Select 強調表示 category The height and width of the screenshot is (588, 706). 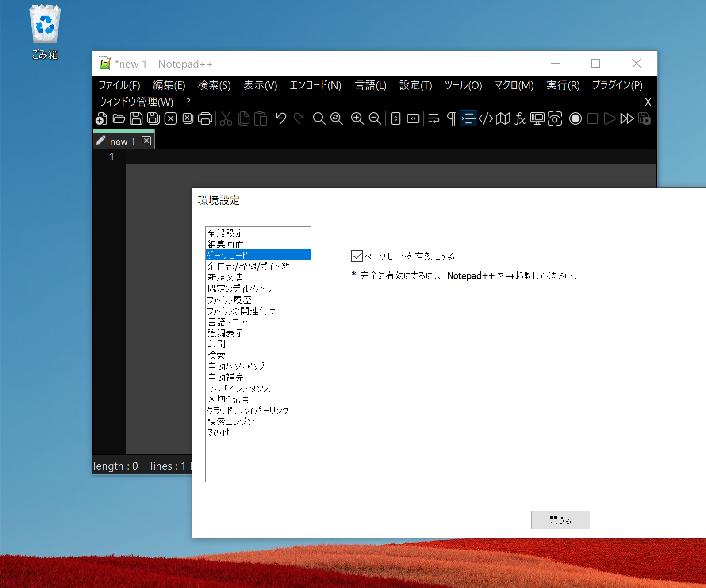[x=258, y=333]
